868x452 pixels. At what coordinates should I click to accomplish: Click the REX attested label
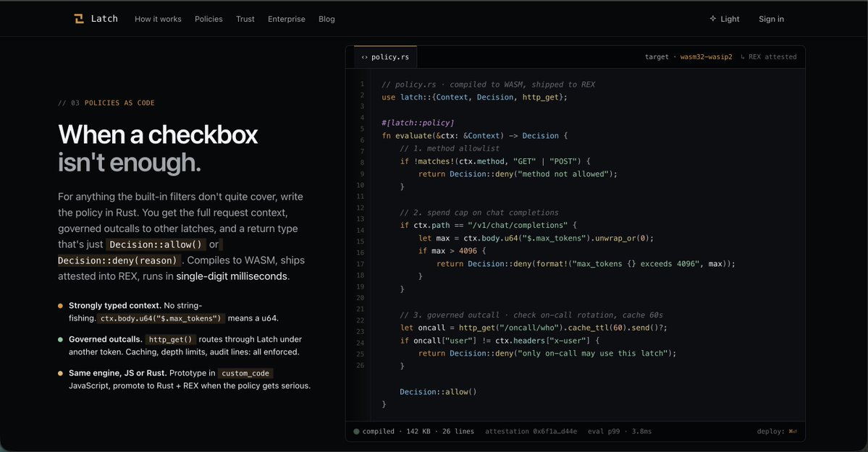pos(768,57)
